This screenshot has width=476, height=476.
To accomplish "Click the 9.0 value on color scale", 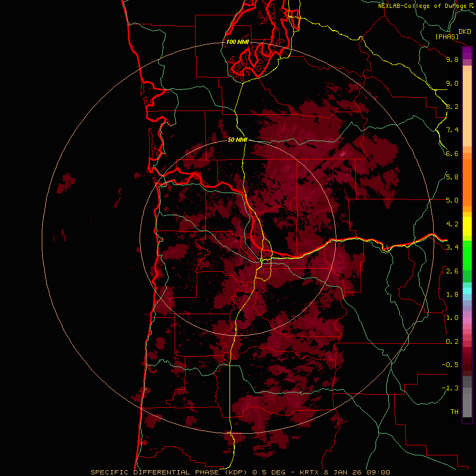I will 452,83.
